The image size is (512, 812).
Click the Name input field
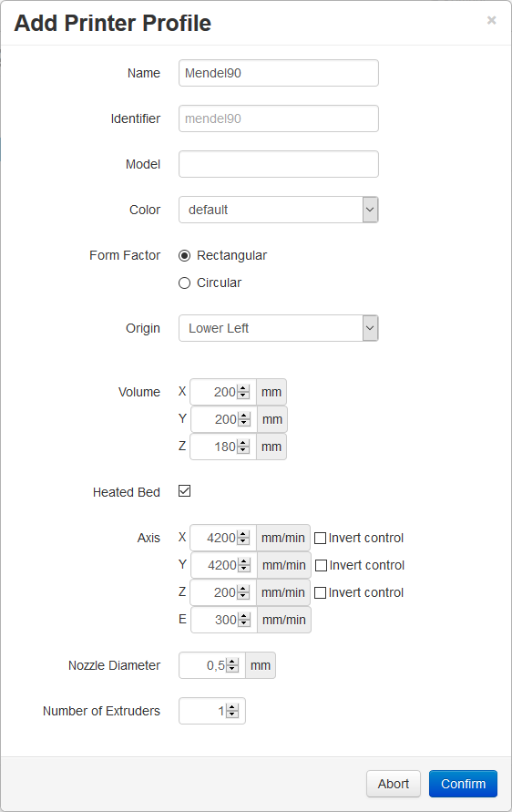(x=279, y=73)
